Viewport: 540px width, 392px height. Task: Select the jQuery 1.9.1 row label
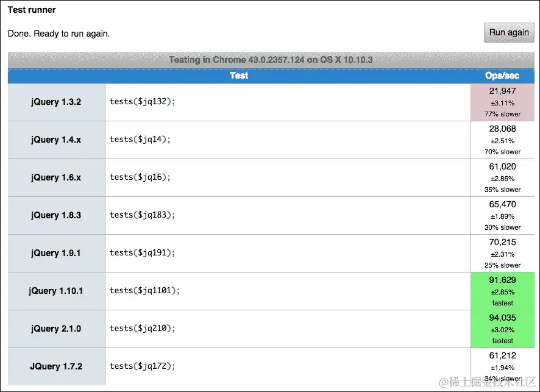pos(56,253)
